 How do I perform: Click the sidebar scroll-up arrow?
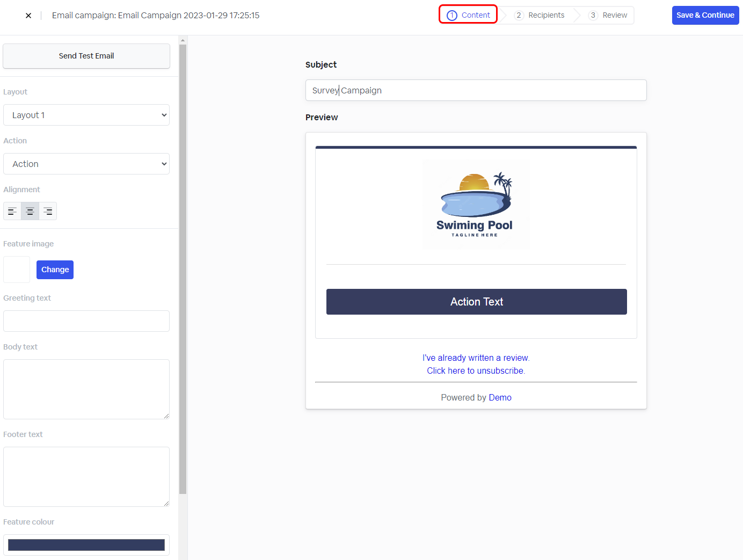183,40
